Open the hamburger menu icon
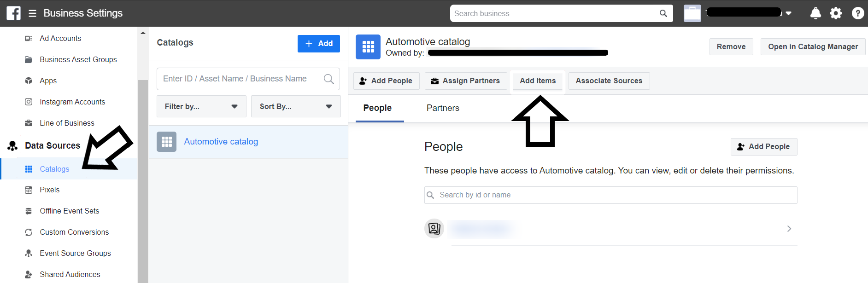Viewport: 868px width, 283px height. (32, 13)
